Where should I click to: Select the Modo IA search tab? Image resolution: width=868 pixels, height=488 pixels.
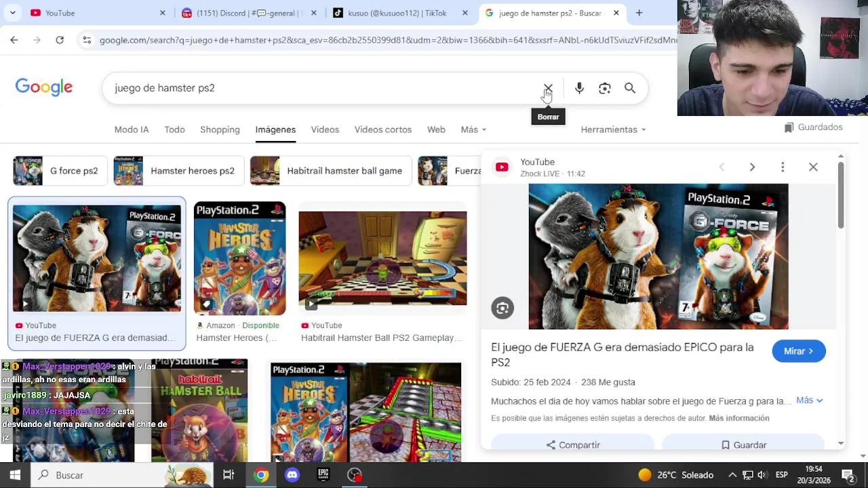[x=132, y=129]
